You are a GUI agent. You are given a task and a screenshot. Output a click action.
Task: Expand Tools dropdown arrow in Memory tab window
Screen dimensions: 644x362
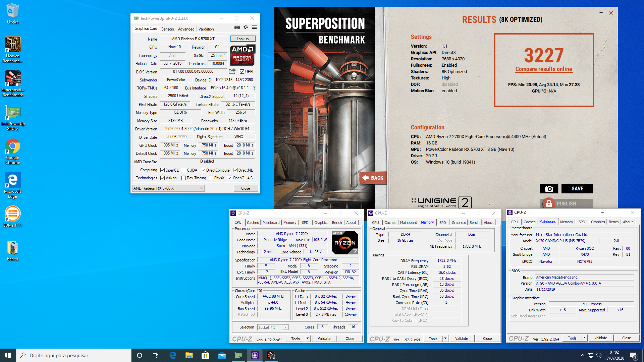pyautogui.click(x=445, y=339)
